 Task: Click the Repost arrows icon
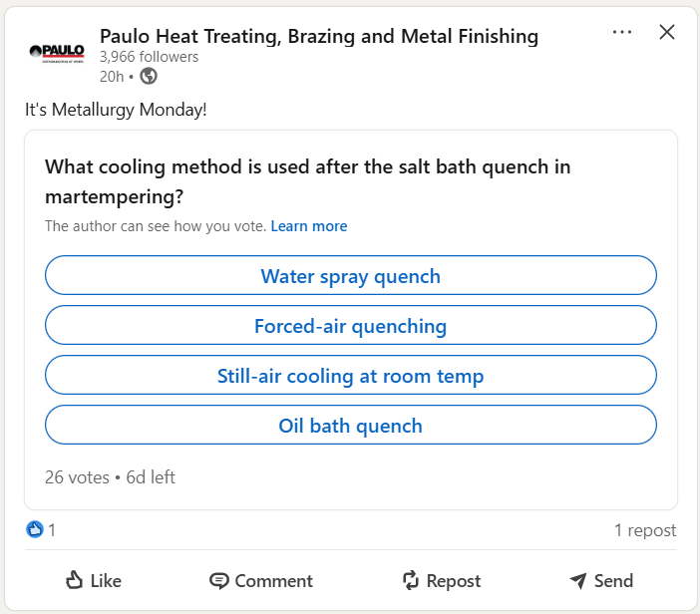tap(410, 580)
